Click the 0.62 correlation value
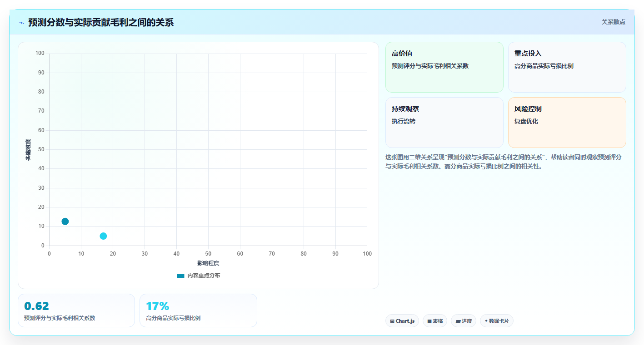 point(36,306)
